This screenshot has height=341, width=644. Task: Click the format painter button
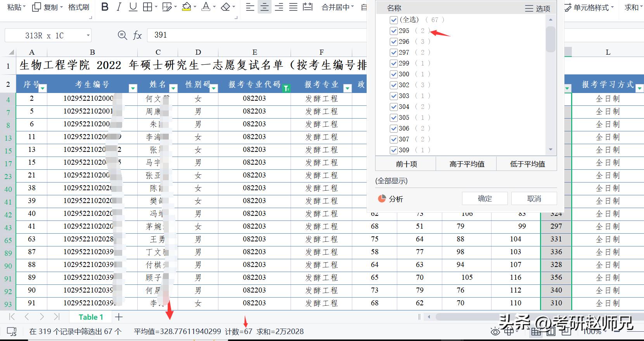coord(78,7)
